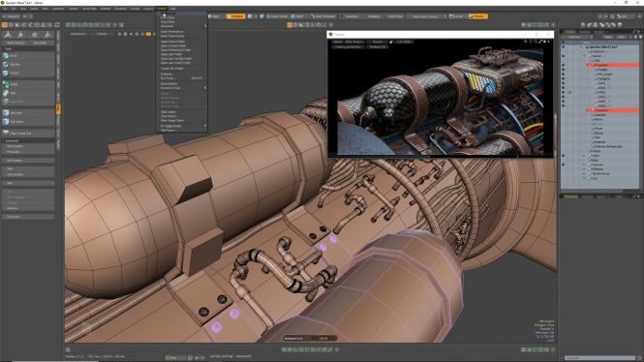Screen dimensions: 644x362
Task: Click the orange Polygons selection mode button
Action: (x=235, y=16)
